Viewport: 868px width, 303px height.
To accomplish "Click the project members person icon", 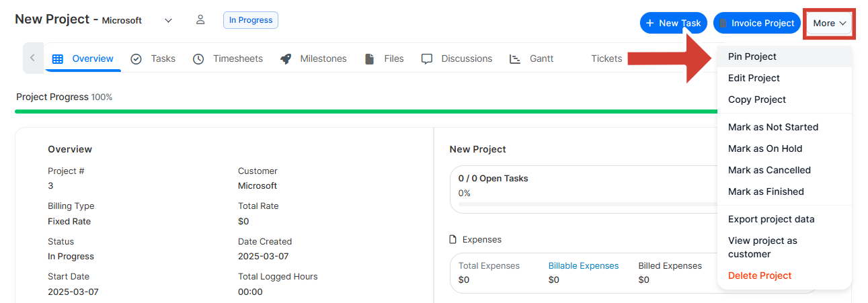I will click(x=200, y=20).
